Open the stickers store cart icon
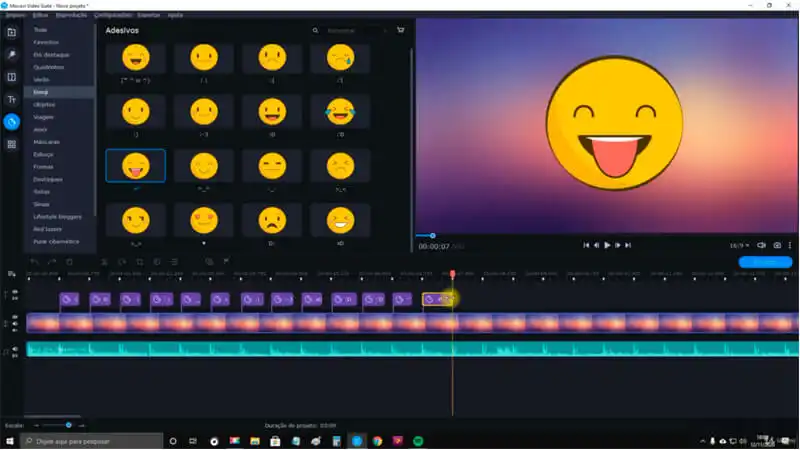Viewport: 800px width, 450px height. 401,30
